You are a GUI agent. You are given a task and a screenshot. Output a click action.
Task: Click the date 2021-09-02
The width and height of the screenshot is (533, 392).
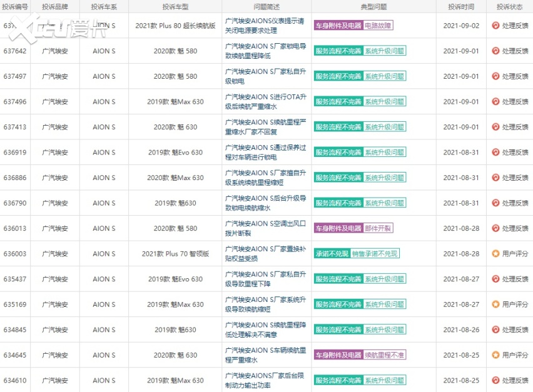[461, 26]
